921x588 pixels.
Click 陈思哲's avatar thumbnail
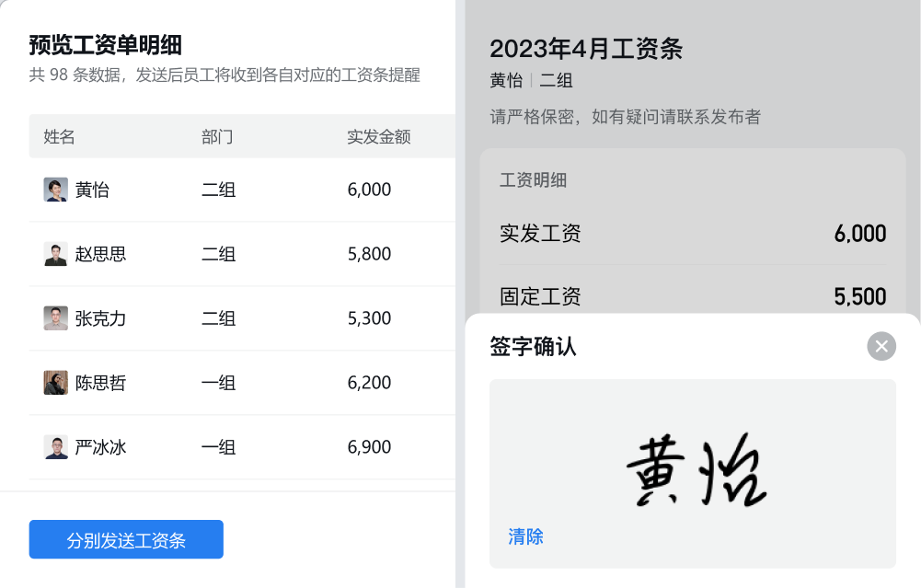click(x=55, y=383)
